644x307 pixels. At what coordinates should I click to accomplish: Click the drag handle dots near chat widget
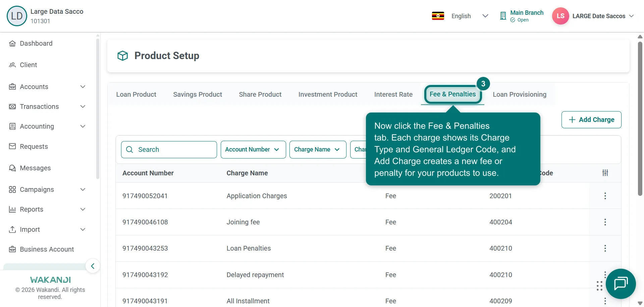599,286
